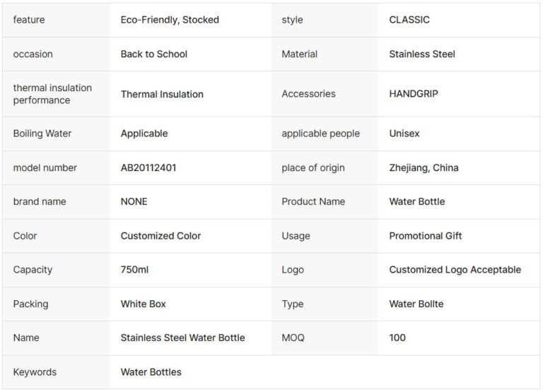Image resolution: width=543 pixels, height=392 pixels.
Task: Click the "Boiling Water" attribute label
Action: pyautogui.click(x=42, y=133)
